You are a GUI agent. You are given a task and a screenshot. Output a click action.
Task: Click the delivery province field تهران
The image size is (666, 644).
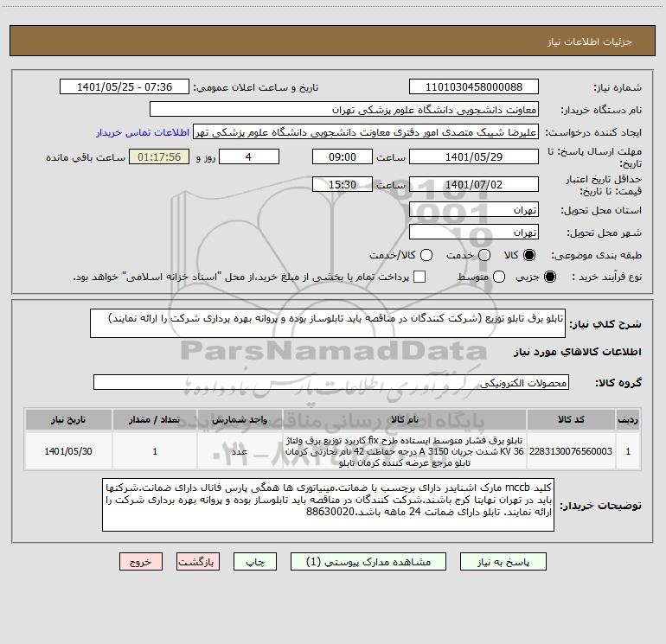point(474,209)
